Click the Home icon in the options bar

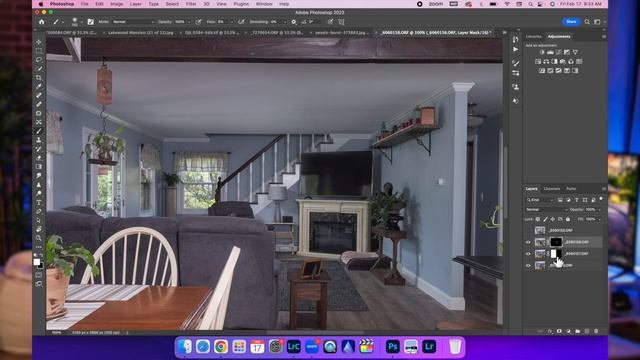42,22
